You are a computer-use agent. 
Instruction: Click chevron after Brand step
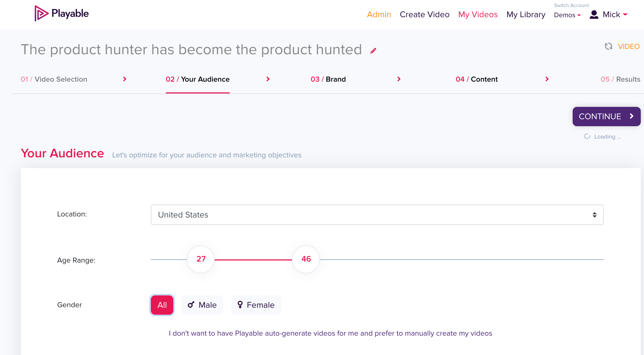(399, 79)
